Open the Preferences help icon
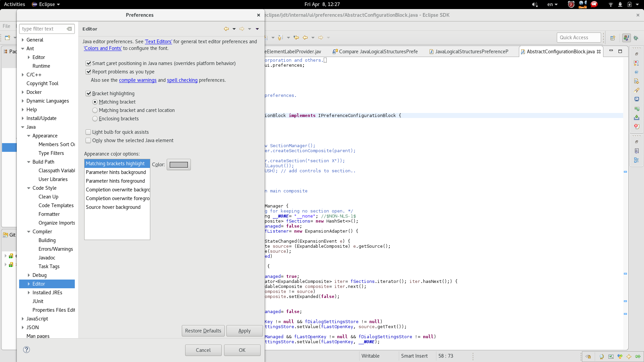Screen dimensions: 644x362 [26, 350]
